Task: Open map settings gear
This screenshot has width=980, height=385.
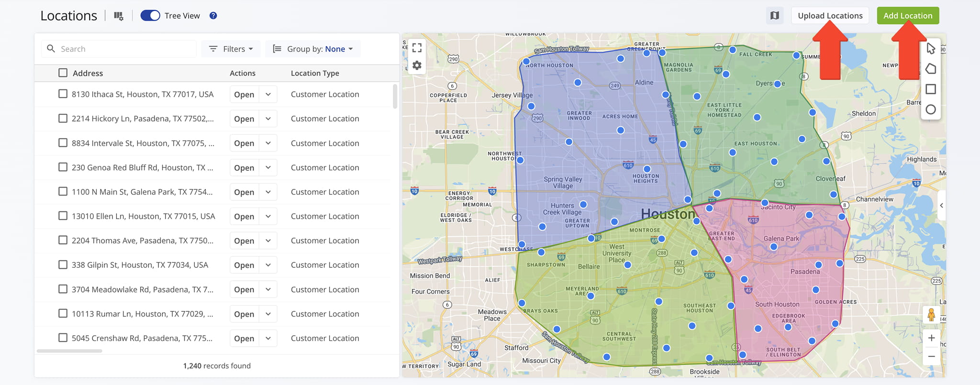Action: 417,65
